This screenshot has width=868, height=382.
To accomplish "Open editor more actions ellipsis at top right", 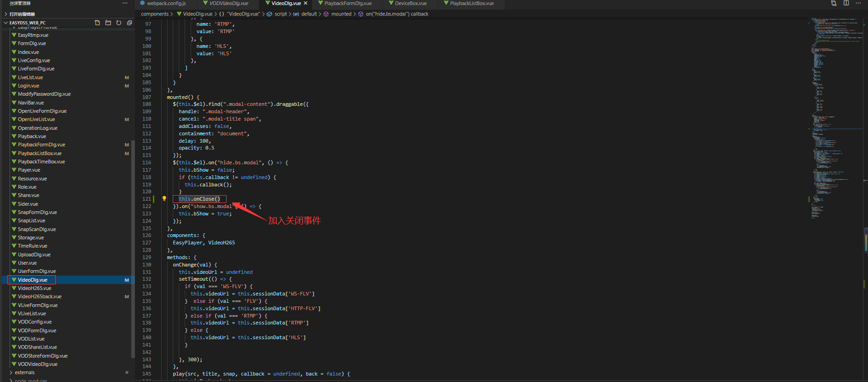I will coord(858,3).
